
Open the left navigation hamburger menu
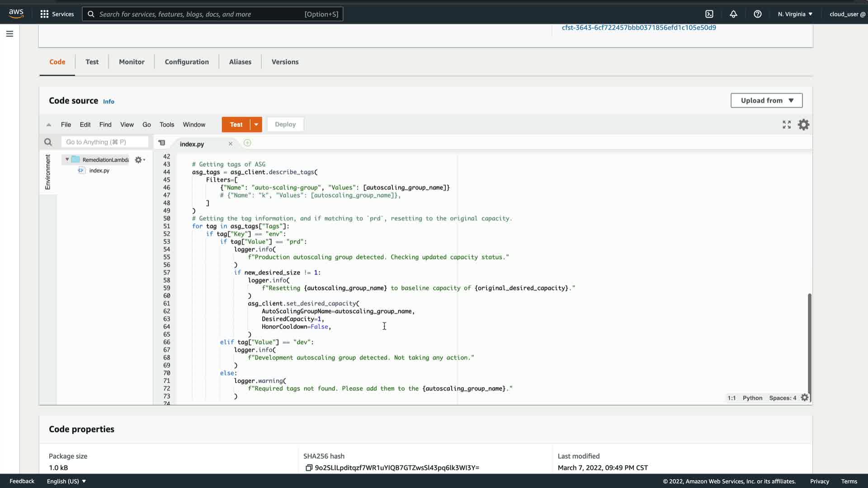tap(9, 34)
